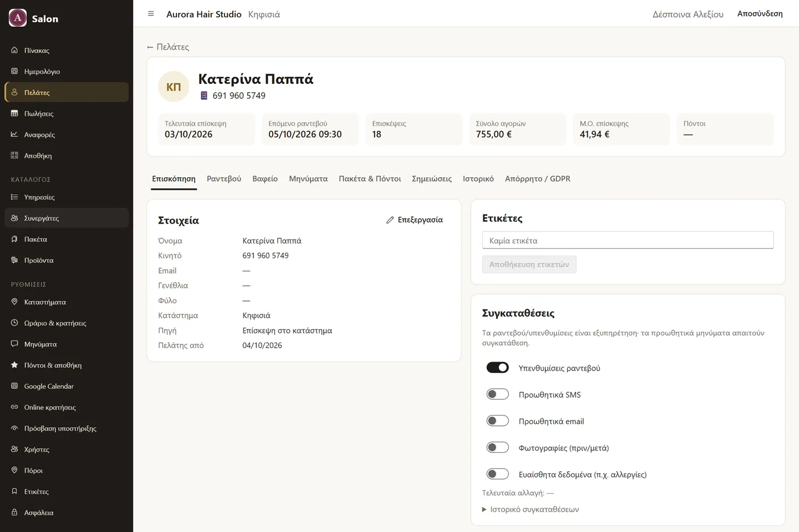Click the Καμία ετικέτα tags field
Viewport: 799px width, 532px height.
(x=628, y=240)
